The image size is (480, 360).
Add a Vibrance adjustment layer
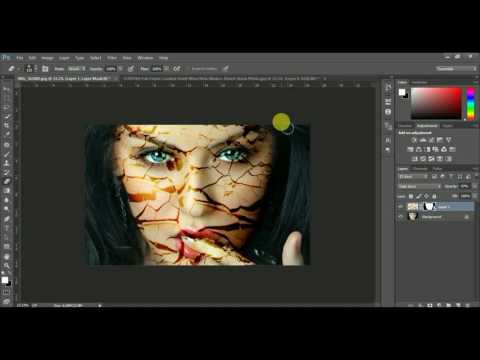pyautogui.click(x=449, y=140)
